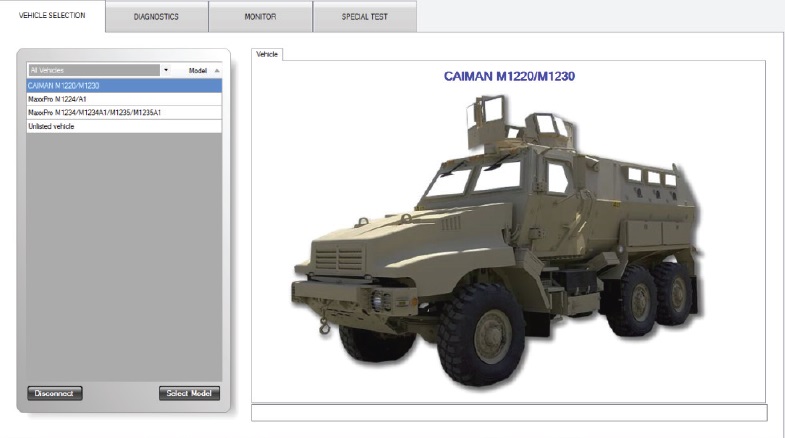Click the Select Model button
Viewport: 785px width, 438px height.
[189, 393]
